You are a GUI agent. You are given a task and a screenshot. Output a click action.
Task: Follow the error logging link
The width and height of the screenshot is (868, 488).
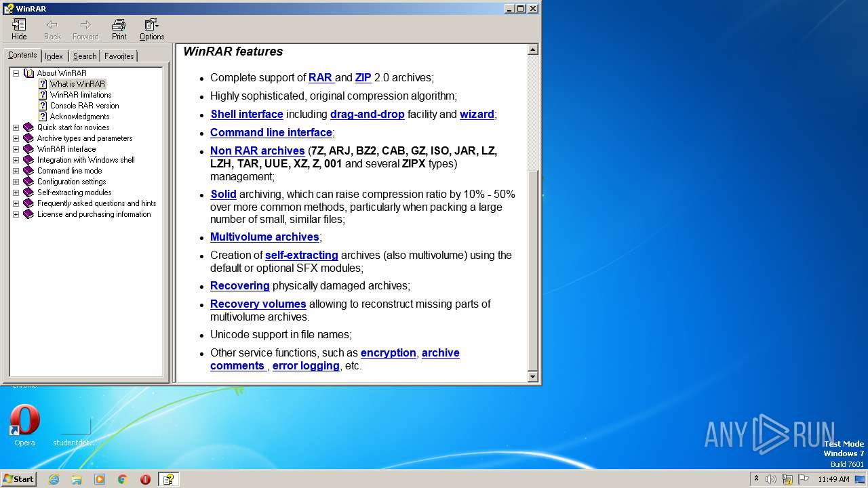(306, 365)
